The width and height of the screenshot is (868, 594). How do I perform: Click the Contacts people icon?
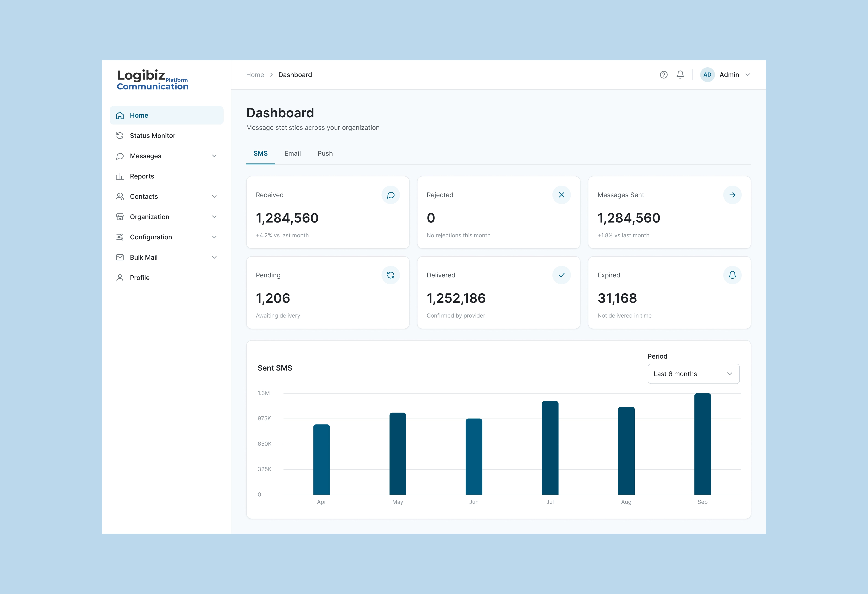pyautogui.click(x=120, y=196)
